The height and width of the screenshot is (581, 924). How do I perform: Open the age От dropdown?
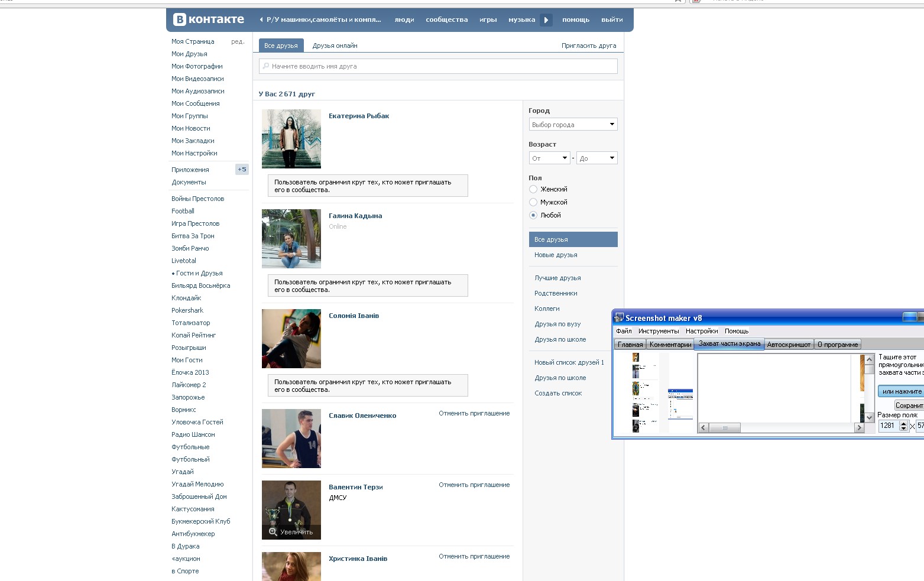[550, 158]
